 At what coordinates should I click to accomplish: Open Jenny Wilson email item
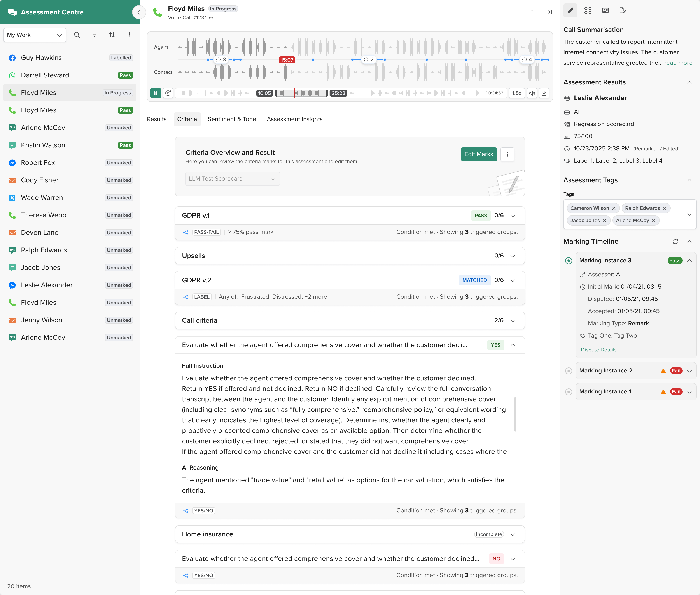pyautogui.click(x=70, y=320)
